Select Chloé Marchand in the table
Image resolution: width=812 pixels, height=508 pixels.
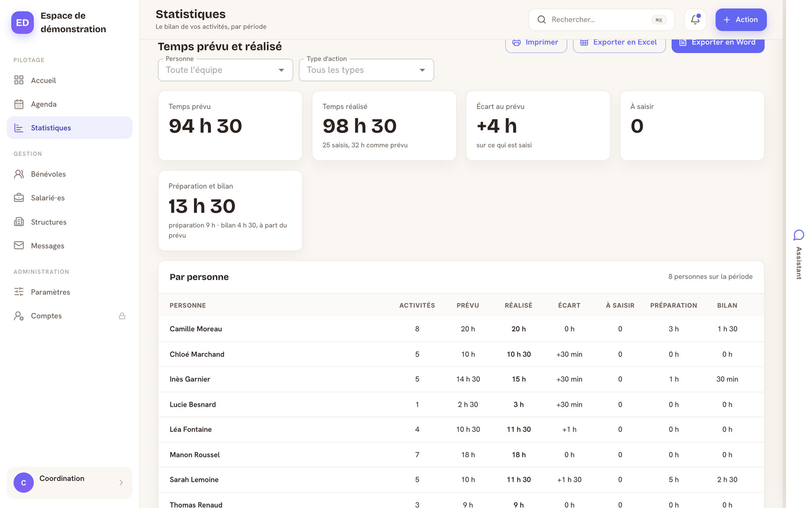(197, 354)
